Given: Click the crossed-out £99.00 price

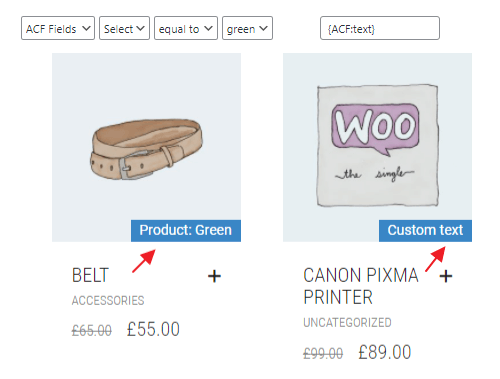Looking at the screenshot, I should click(x=323, y=353).
